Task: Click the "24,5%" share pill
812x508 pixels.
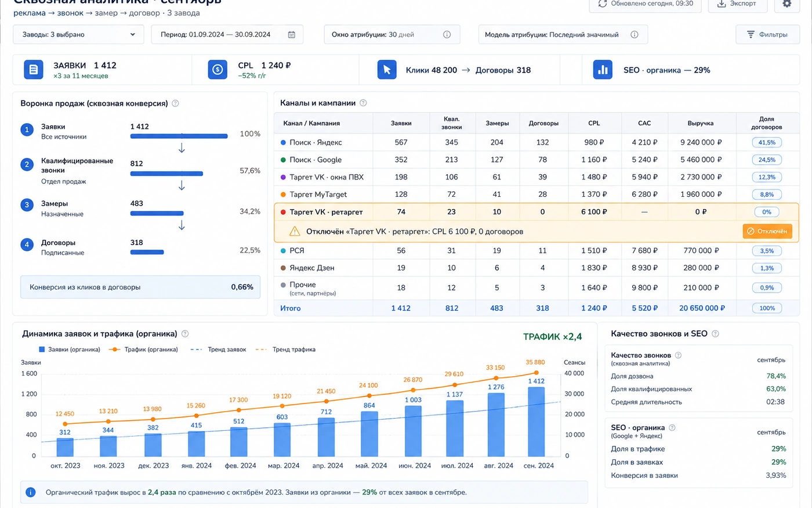Action: [767, 160]
